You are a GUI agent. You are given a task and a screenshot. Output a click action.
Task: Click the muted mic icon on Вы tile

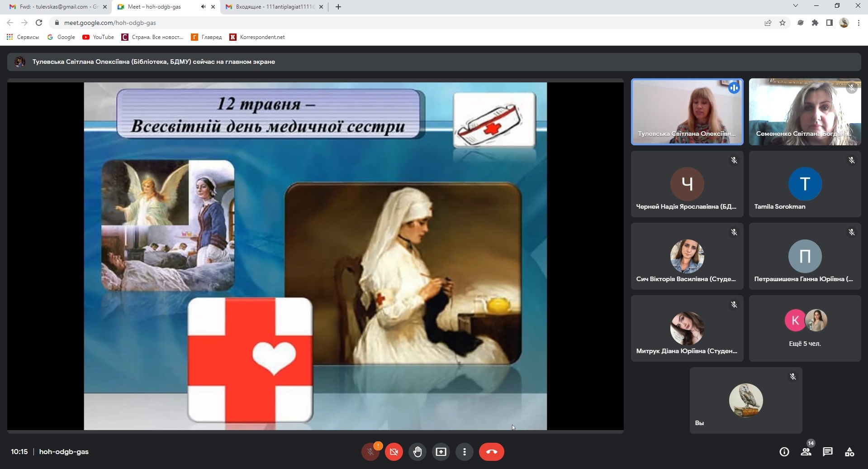(x=793, y=377)
